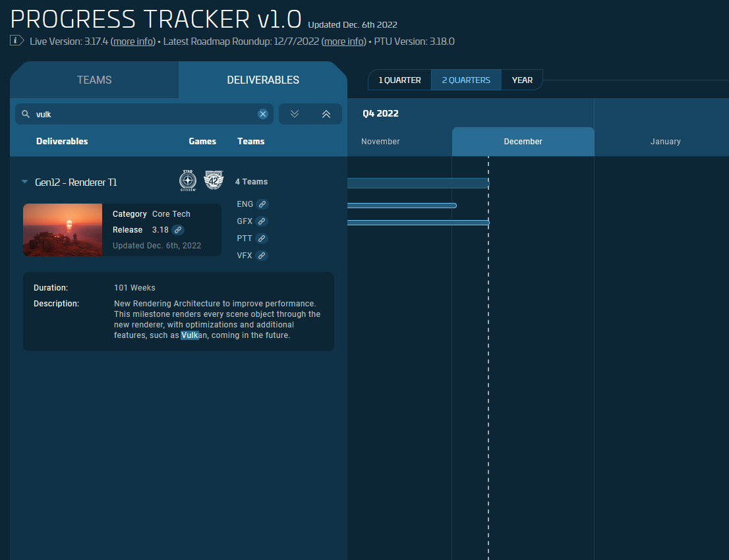Expand all deliverables with double down chevron
The image size is (729, 560).
295,114
